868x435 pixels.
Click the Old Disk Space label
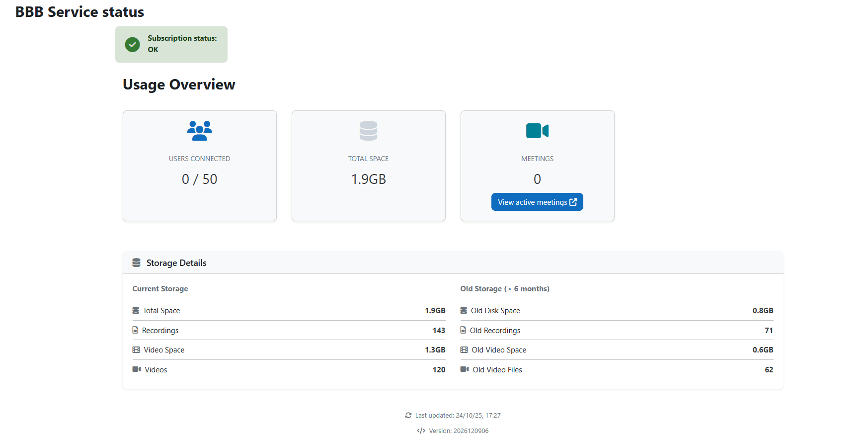pos(495,311)
